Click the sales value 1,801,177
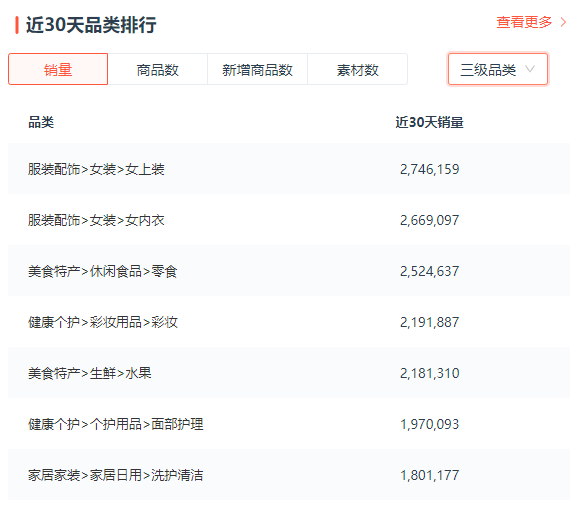The height and width of the screenshot is (527, 578). 429,475
